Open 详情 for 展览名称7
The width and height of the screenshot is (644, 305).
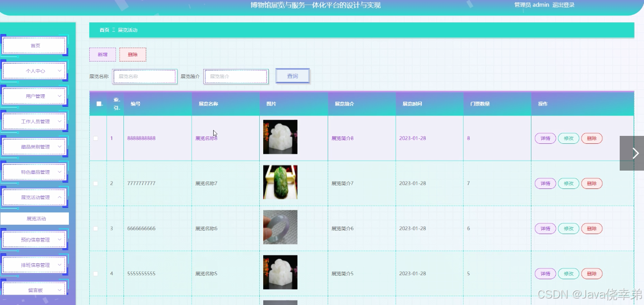point(545,183)
